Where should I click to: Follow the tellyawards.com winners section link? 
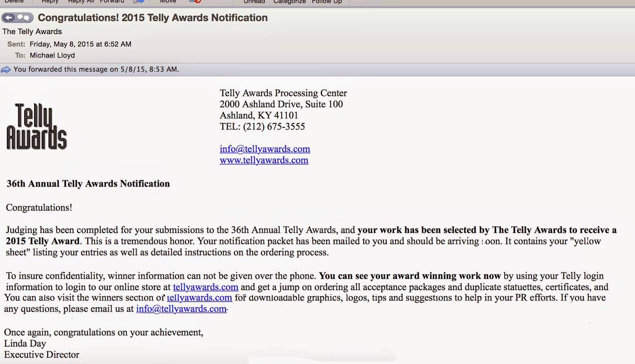pos(199,298)
